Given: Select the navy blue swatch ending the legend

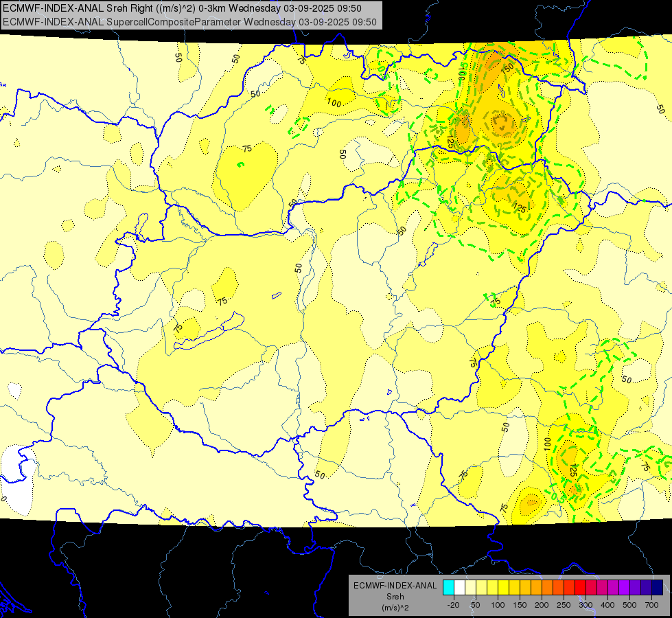Looking at the screenshot, I should click(x=658, y=587).
